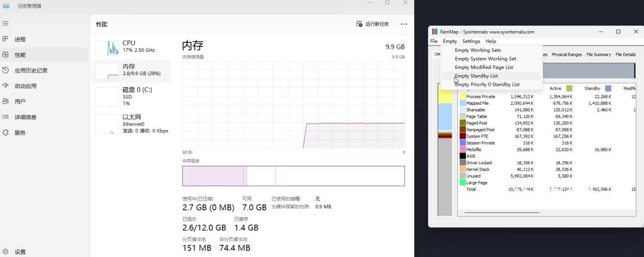Open App history icon in sidebar
Screen dimensions: 644x257
pos(6,71)
